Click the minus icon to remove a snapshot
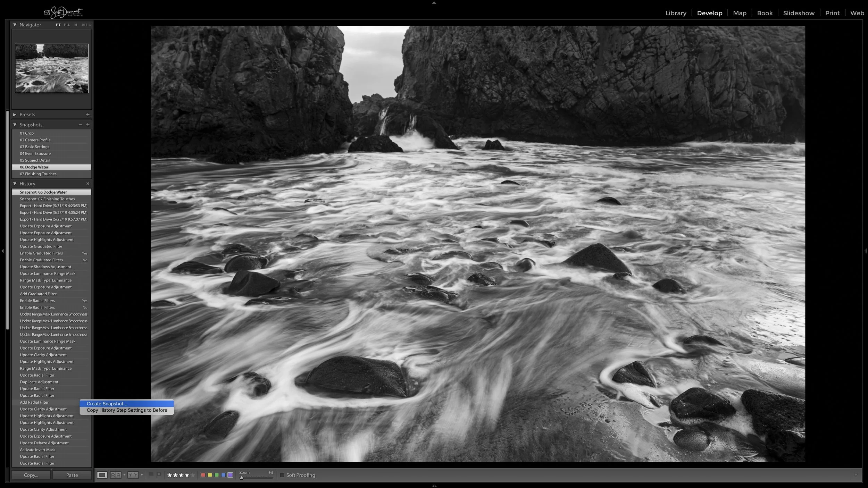Image resolution: width=868 pixels, height=488 pixels. click(80, 125)
